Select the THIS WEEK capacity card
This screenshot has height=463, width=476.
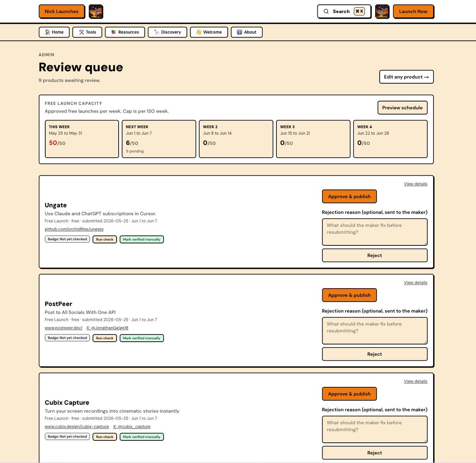pos(82,139)
